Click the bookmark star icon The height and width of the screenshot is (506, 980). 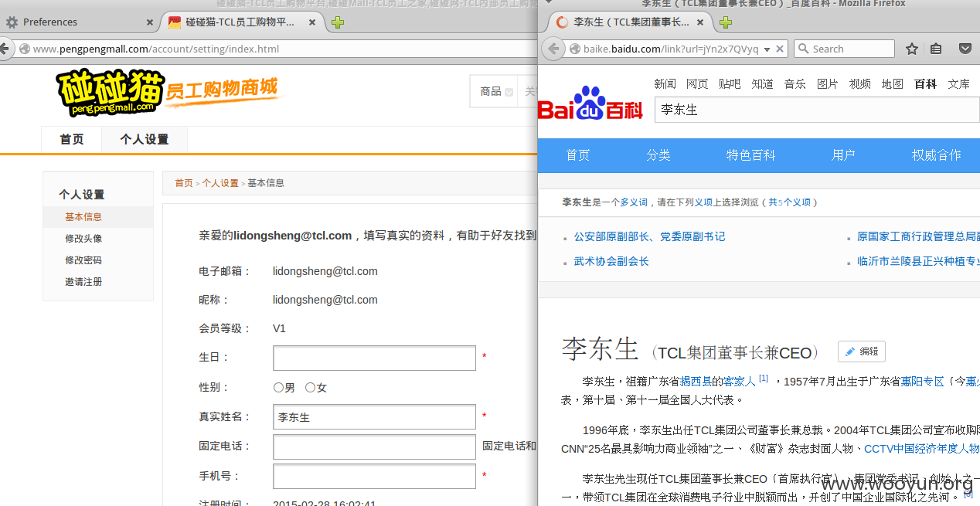pyautogui.click(x=912, y=49)
